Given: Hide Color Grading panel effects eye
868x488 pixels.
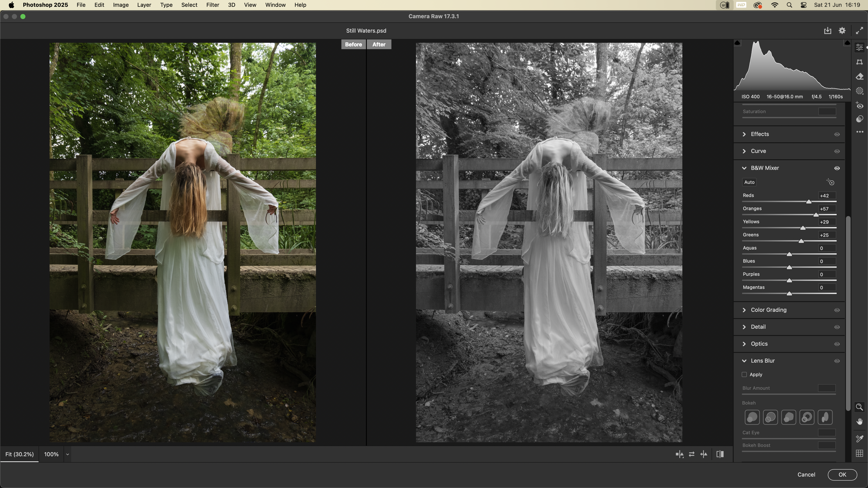Looking at the screenshot, I should tap(837, 310).
